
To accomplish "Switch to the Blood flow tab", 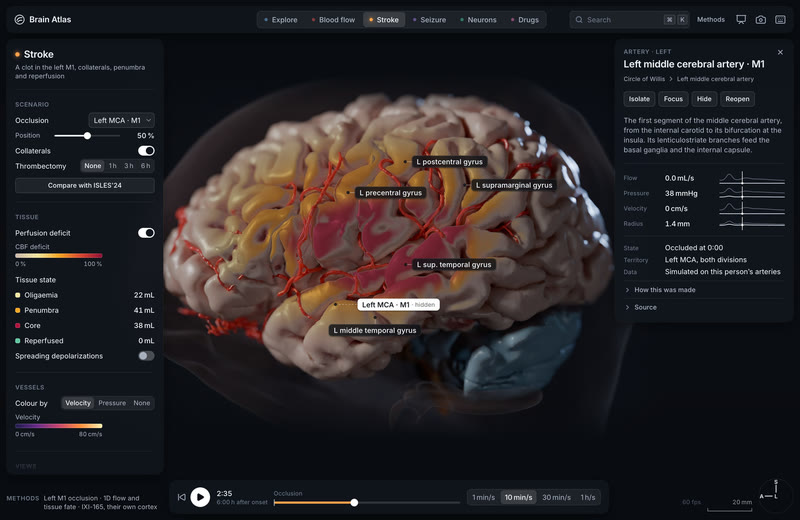I will [333, 20].
